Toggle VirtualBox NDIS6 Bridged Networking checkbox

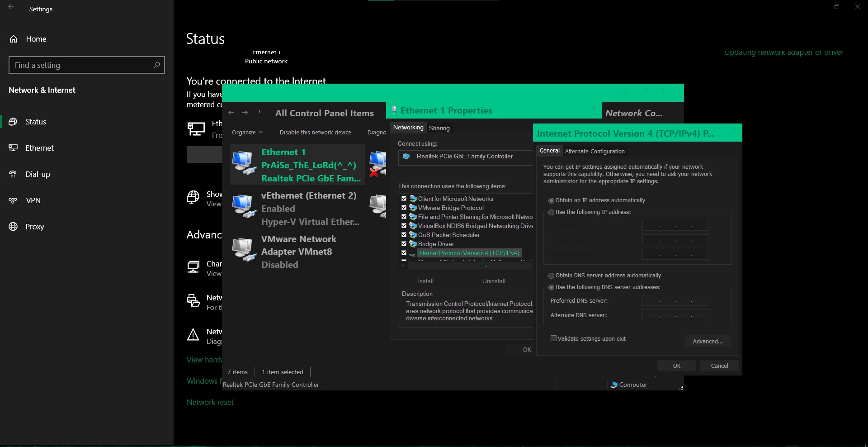404,225
